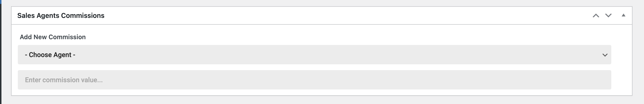Click the up-chevron icon in panel header

(596, 15)
